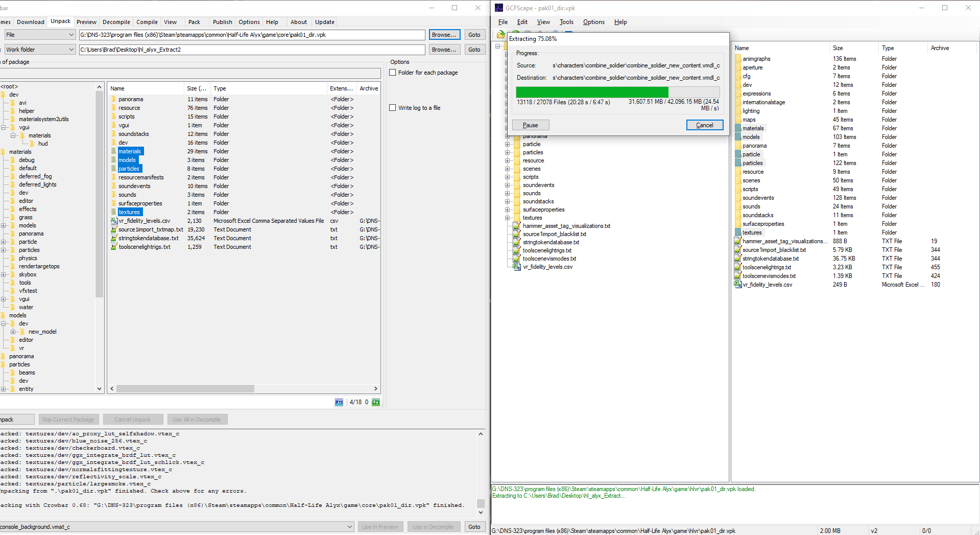This screenshot has height=535, width=980.
Task: Open the Tools menu in GCFScape
Action: [566, 22]
